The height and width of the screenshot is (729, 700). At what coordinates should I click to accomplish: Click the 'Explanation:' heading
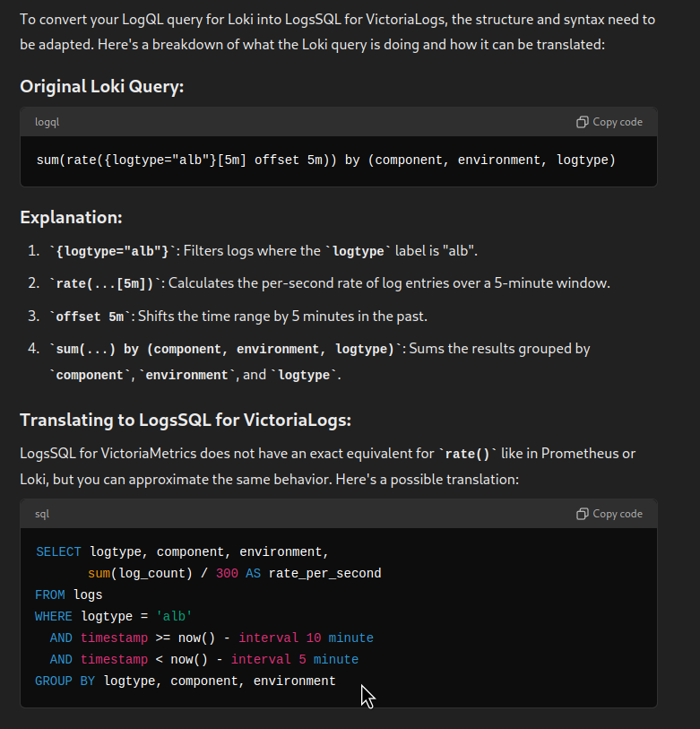71,218
